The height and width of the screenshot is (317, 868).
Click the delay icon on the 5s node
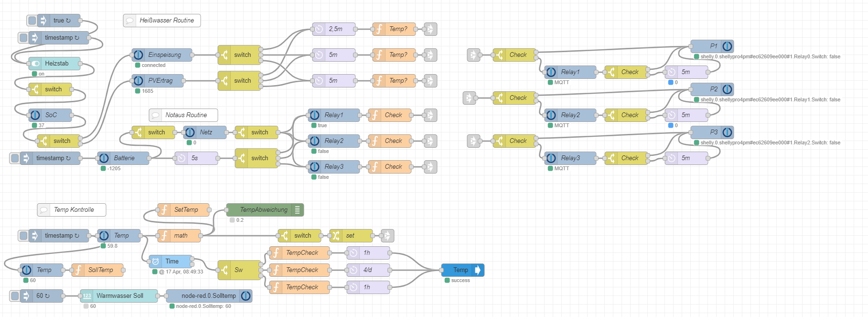[x=181, y=158]
